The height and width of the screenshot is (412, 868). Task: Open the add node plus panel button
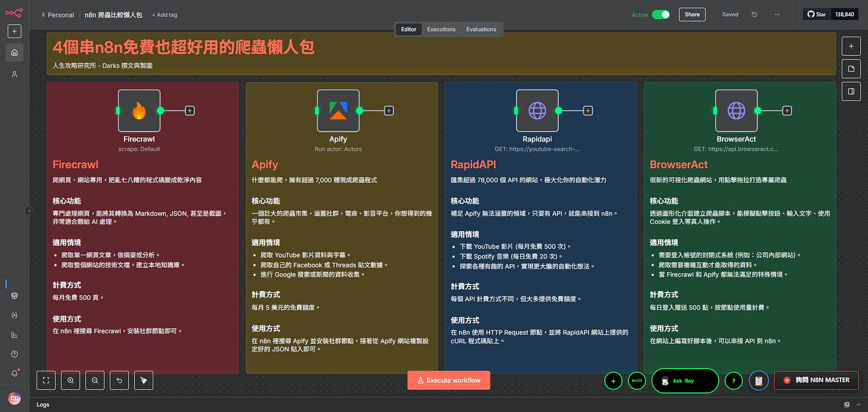point(851,46)
